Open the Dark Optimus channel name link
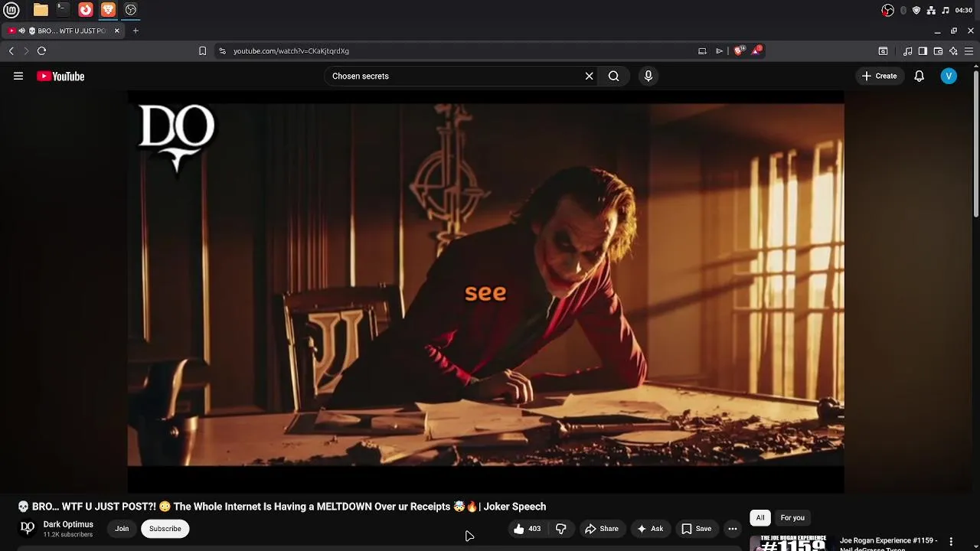Screen dimensions: 980x551 (68, 524)
